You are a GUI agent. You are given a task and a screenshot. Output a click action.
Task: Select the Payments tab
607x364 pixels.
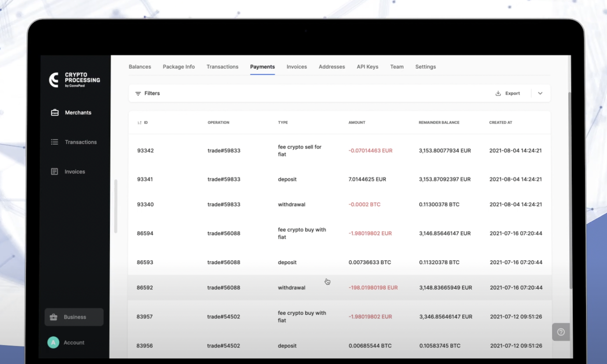[x=263, y=67]
